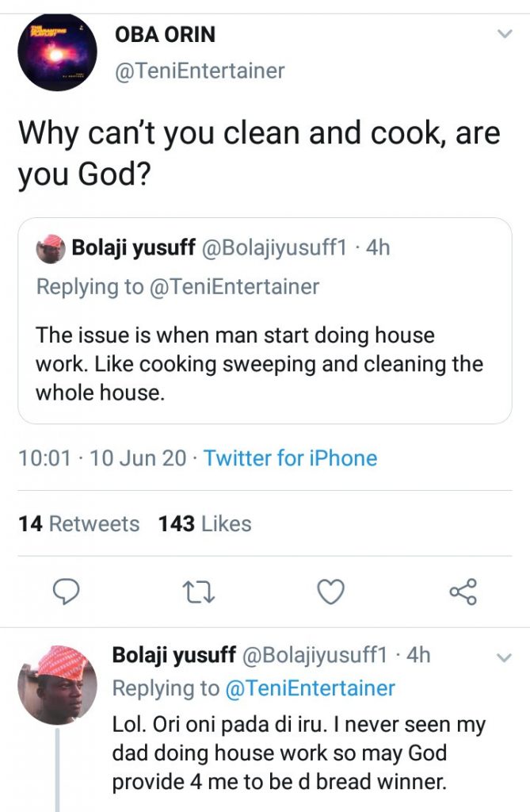Open Bolaji yusuff's name in the quoted tweet

(x=134, y=247)
